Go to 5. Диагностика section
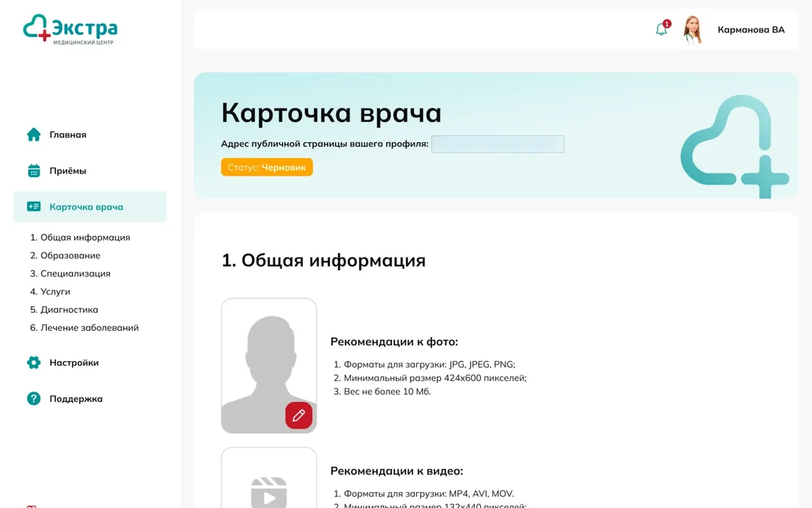The width and height of the screenshot is (812, 508). point(64,309)
